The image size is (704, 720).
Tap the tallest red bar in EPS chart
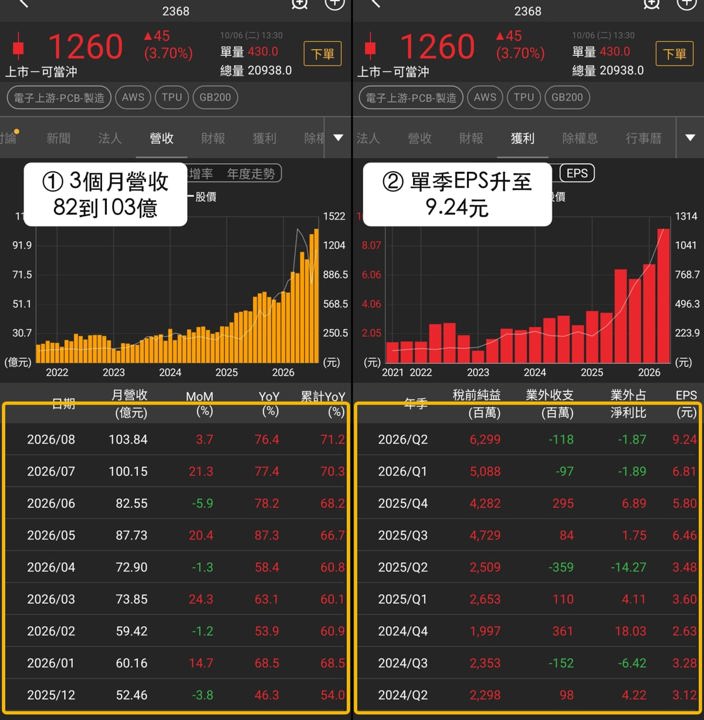tap(663, 296)
